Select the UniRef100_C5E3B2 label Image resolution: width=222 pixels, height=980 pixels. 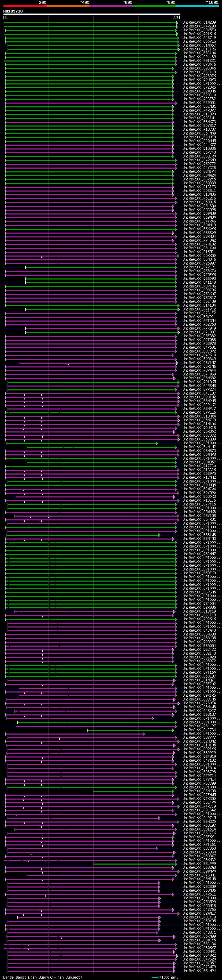(199, 336)
